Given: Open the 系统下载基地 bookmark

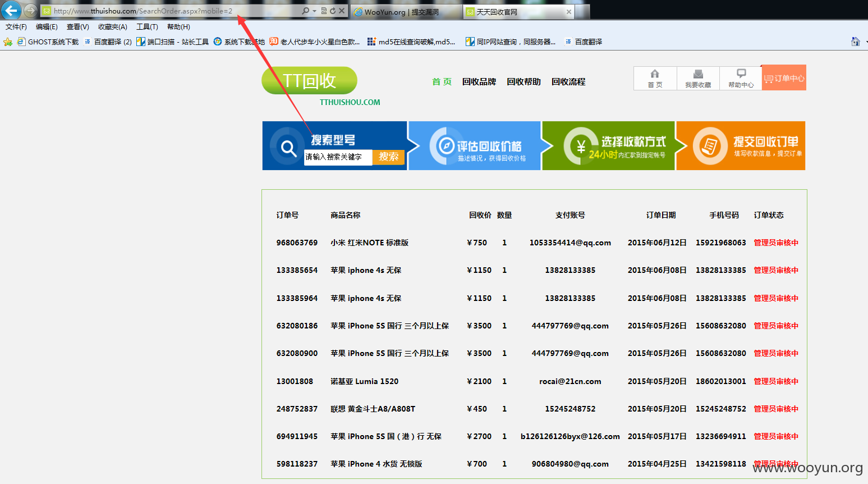Looking at the screenshot, I should pyautogui.click(x=239, y=42).
